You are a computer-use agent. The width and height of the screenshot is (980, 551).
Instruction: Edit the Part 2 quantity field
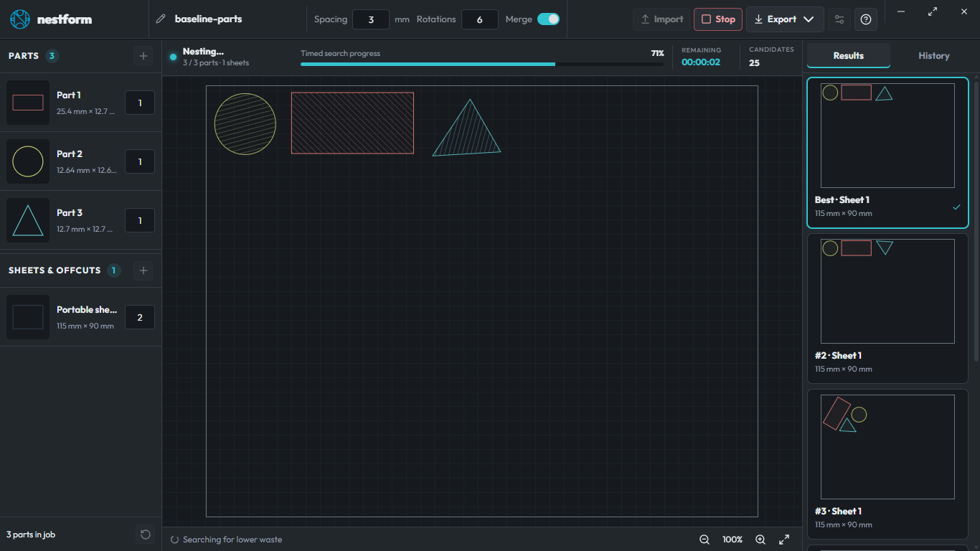click(x=140, y=161)
